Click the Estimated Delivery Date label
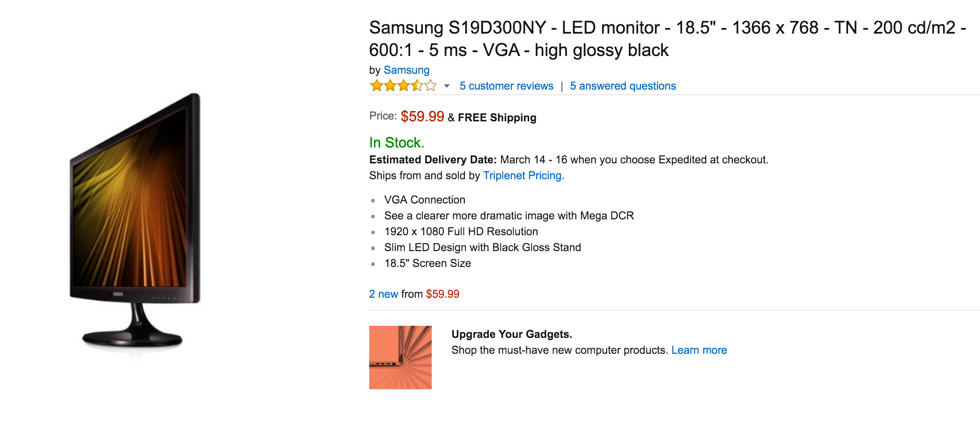Viewport: 980px width, 421px height. [x=433, y=160]
